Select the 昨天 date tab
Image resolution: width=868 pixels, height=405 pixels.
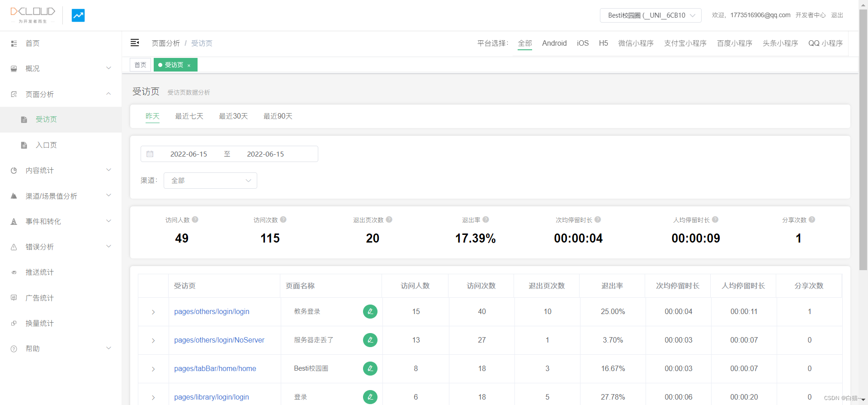pos(152,116)
